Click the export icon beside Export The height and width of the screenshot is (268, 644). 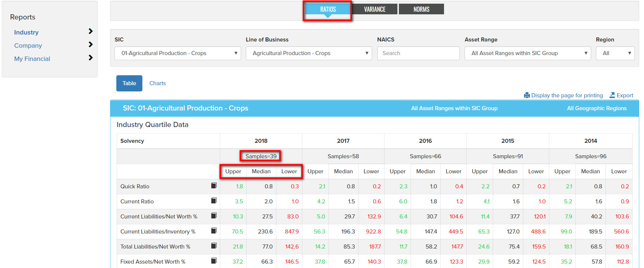[x=612, y=95]
